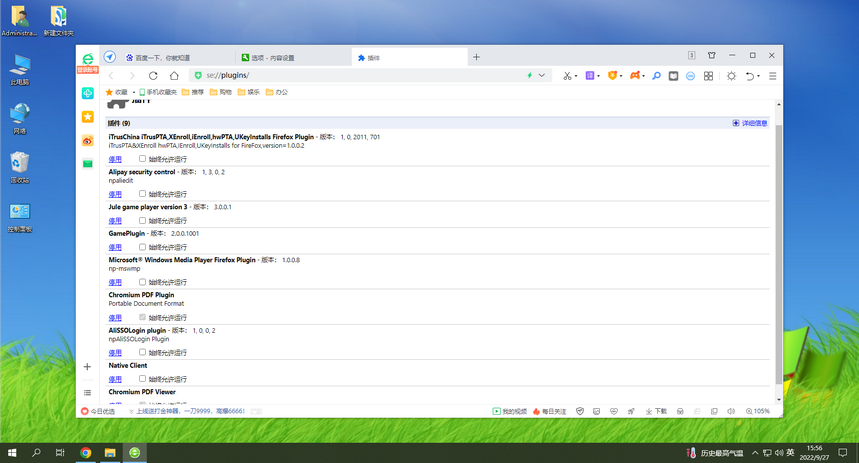Click the sidebar list icon at bottom
Image resolution: width=859 pixels, height=463 pixels.
(87, 392)
